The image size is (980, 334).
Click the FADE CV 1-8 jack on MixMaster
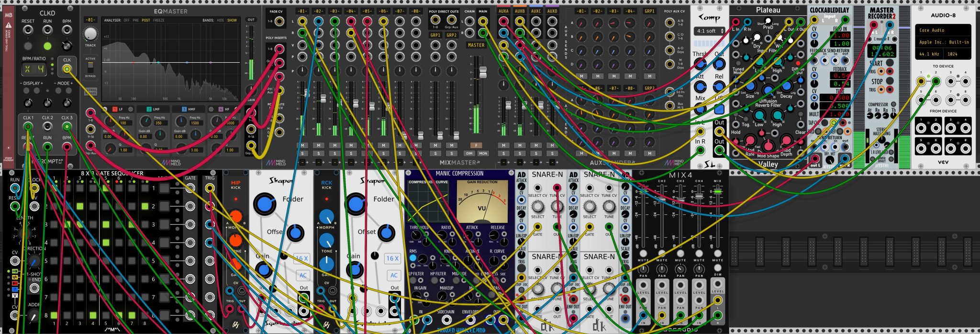pos(278,21)
